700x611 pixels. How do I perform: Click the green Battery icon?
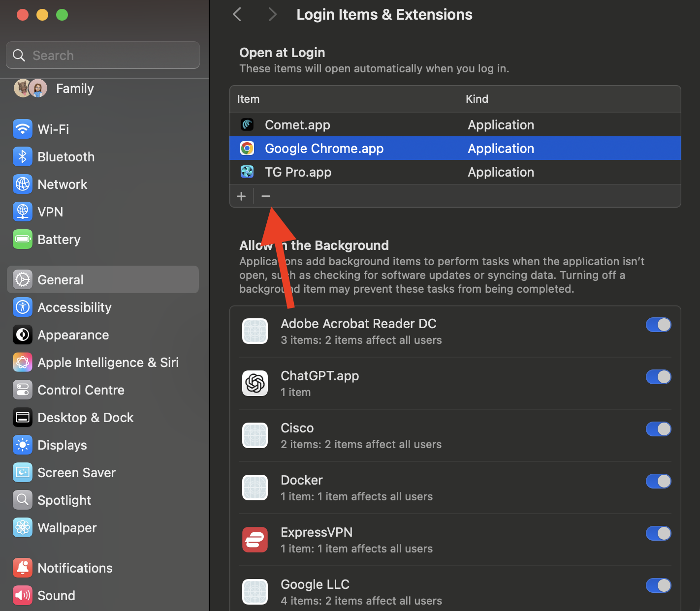point(23,239)
